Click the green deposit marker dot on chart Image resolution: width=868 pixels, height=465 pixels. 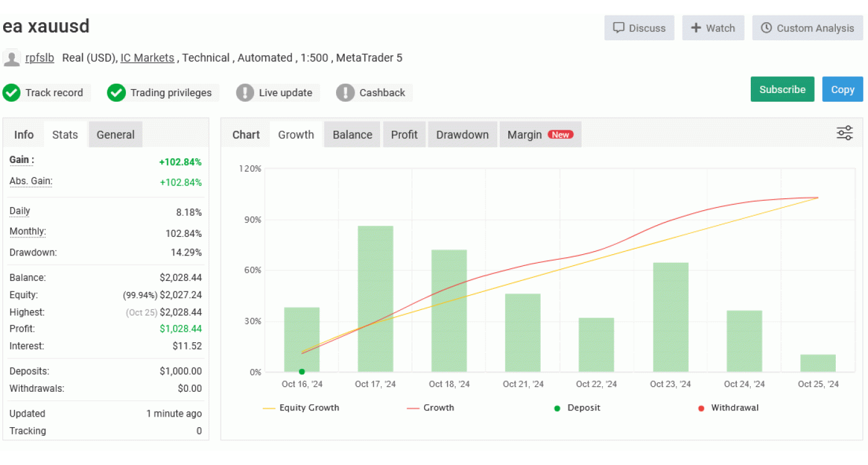(x=302, y=372)
